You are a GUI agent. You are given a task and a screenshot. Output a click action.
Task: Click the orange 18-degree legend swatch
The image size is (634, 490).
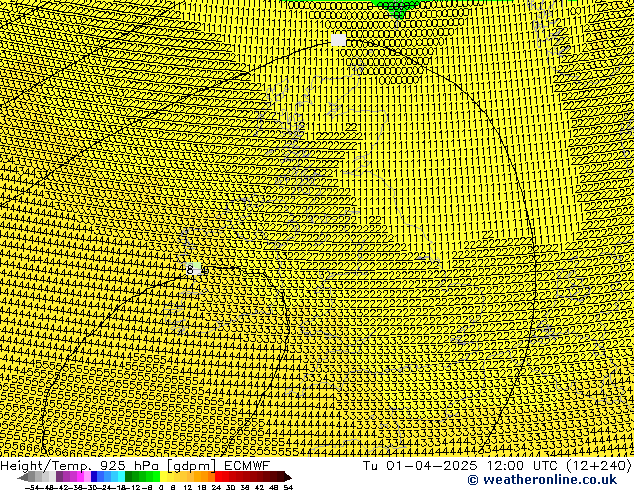pyautogui.click(x=205, y=477)
